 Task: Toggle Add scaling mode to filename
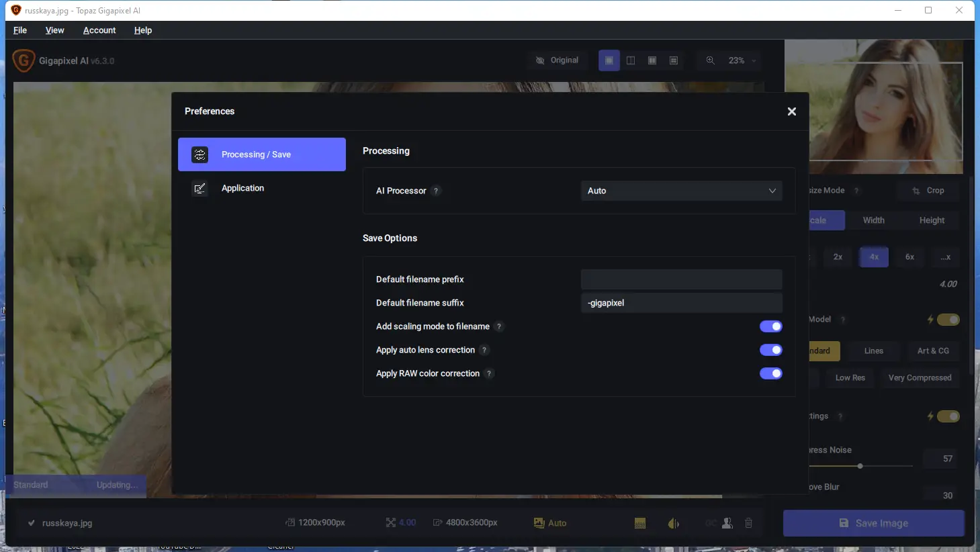(x=771, y=326)
